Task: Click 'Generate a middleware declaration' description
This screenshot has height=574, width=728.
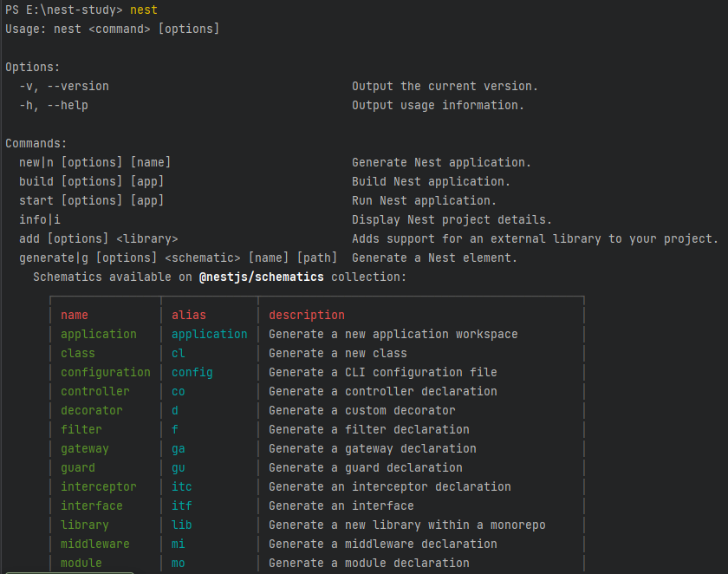Action: point(382,544)
